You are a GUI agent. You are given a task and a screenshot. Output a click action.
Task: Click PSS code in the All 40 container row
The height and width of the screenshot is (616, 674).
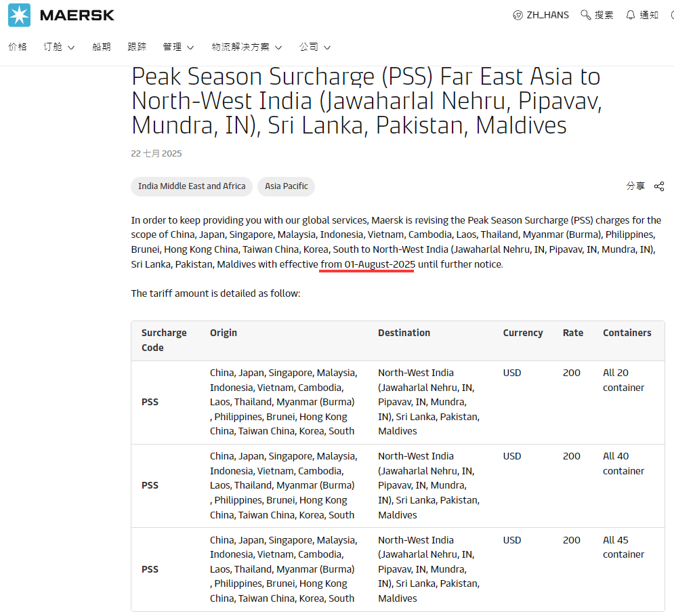(x=150, y=486)
